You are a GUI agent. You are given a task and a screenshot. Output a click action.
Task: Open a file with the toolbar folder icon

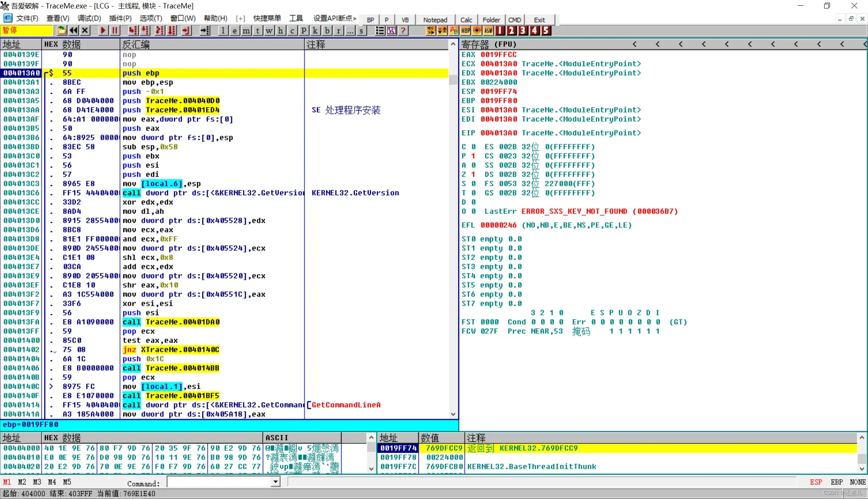[61, 30]
